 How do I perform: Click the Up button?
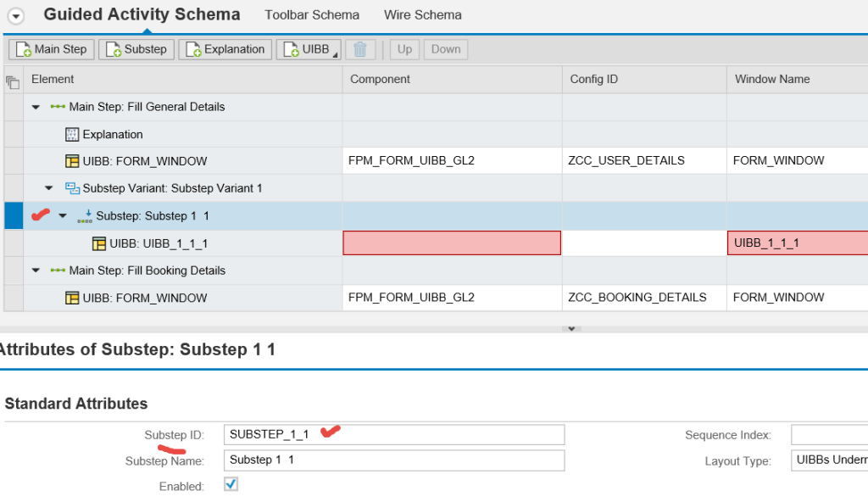404,49
